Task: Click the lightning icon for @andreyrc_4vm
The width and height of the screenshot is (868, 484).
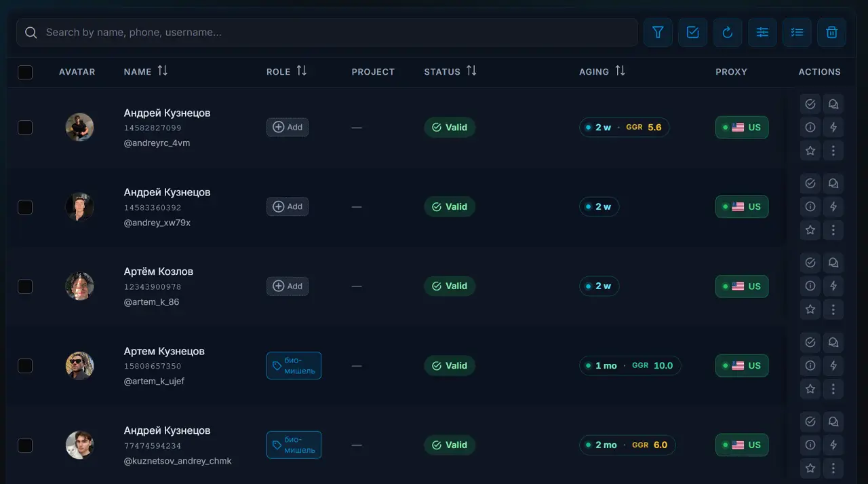Action: (x=833, y=127)
